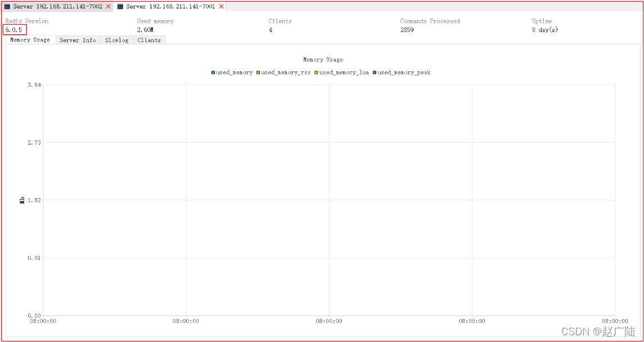Click the terminal icon on the 7002 server tab
The width and height of the screenshot is (644, 342).
click(7, 7)
